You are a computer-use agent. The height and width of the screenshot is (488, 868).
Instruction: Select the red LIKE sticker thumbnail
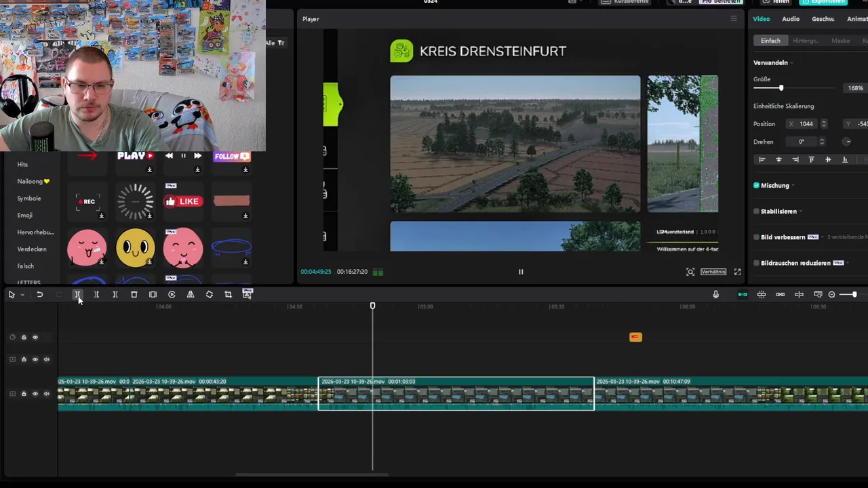coord(183,201)
